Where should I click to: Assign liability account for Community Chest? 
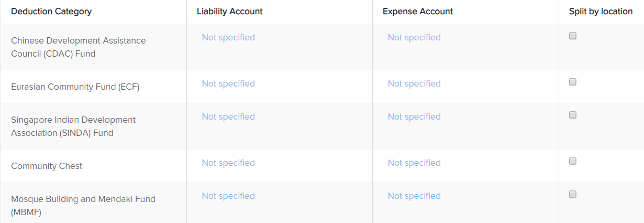point(228,163)
